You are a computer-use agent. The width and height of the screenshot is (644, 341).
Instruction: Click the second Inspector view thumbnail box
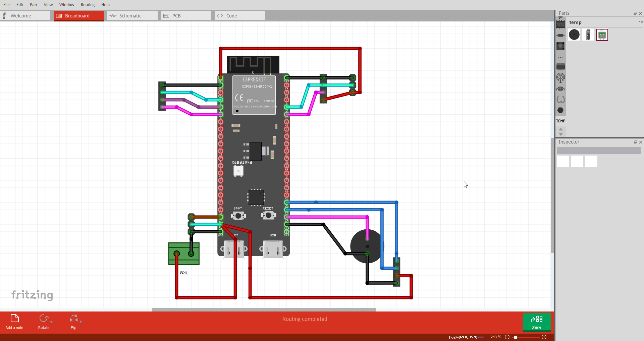point(577,161)
